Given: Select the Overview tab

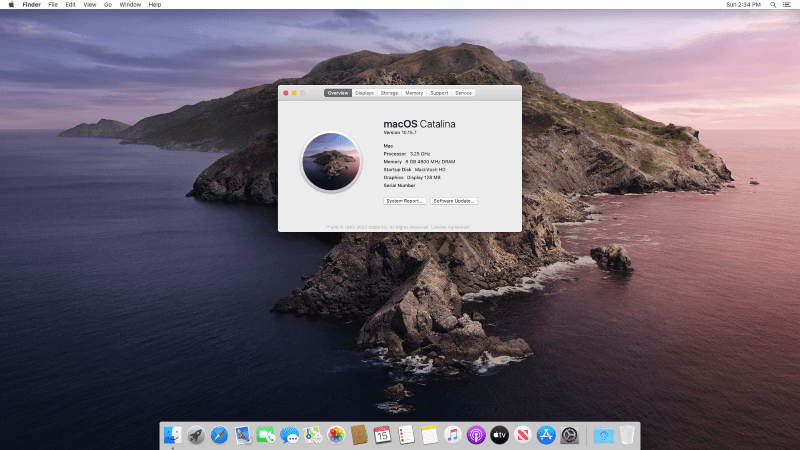Looking at the screenshot, I should pyautogui.click(x=338, y=93).
